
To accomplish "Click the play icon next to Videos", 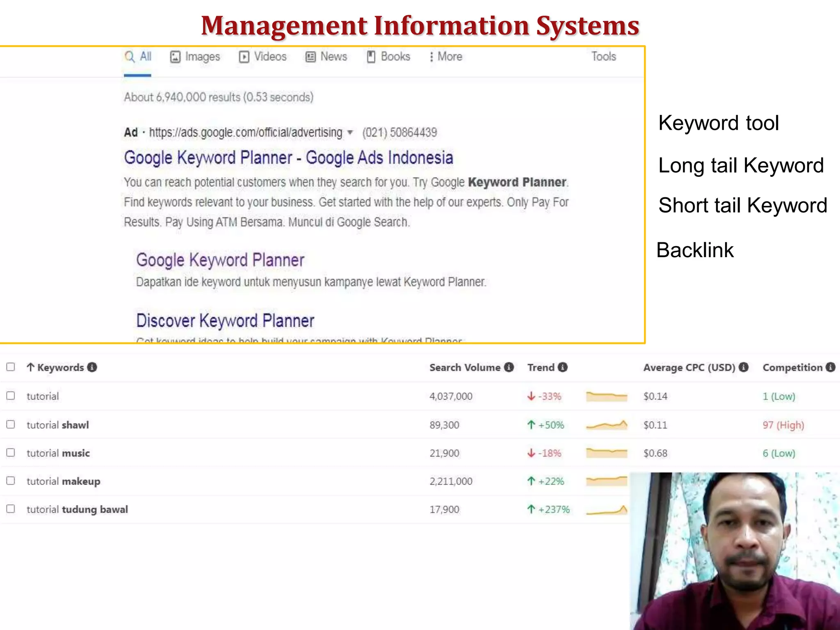I will tap(244, 57).
